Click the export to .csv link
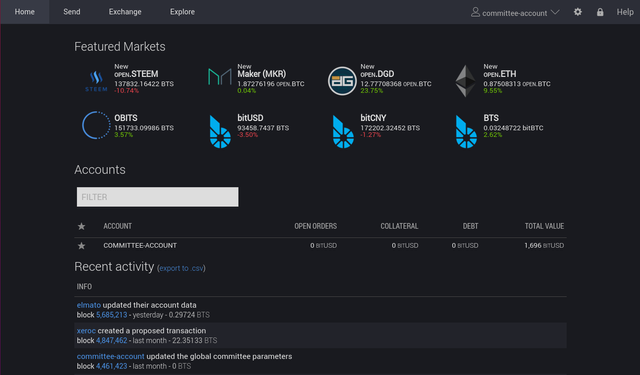The image size is (640, 375). pyautogui.click(x=181, y=268)
